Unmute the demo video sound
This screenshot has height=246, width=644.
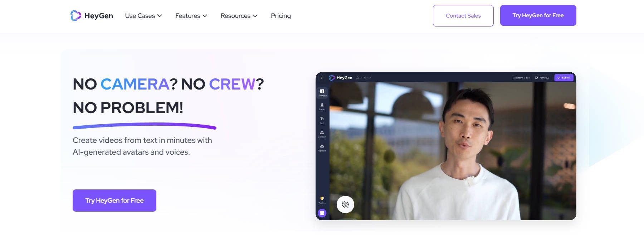pos(345,204)
